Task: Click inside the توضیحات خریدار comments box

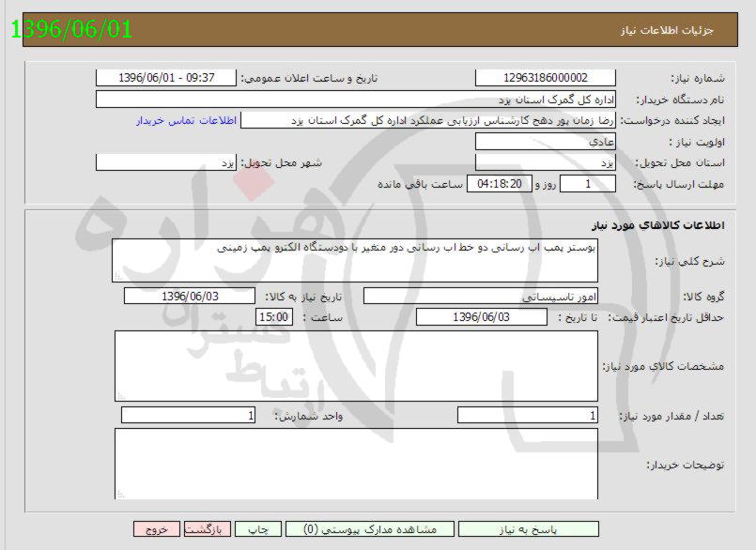Action: 357,465
